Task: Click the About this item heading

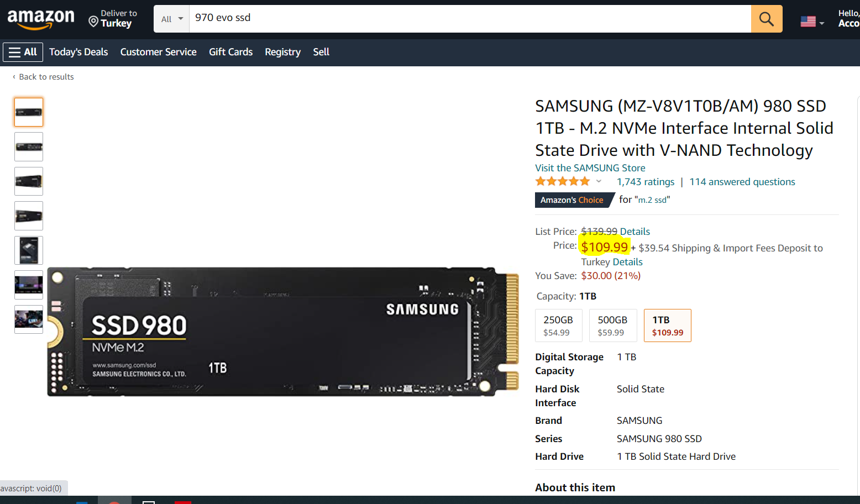Action: pos(575,487)
